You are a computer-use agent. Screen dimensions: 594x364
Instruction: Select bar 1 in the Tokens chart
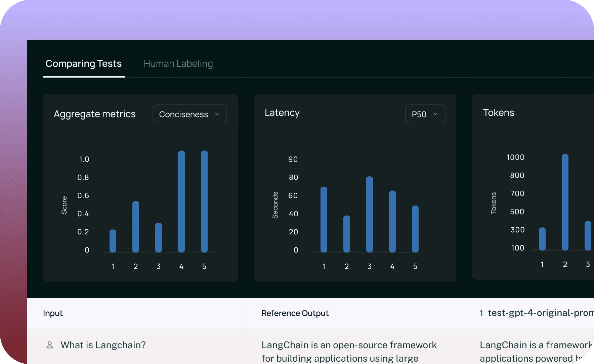tap(542, 239)
